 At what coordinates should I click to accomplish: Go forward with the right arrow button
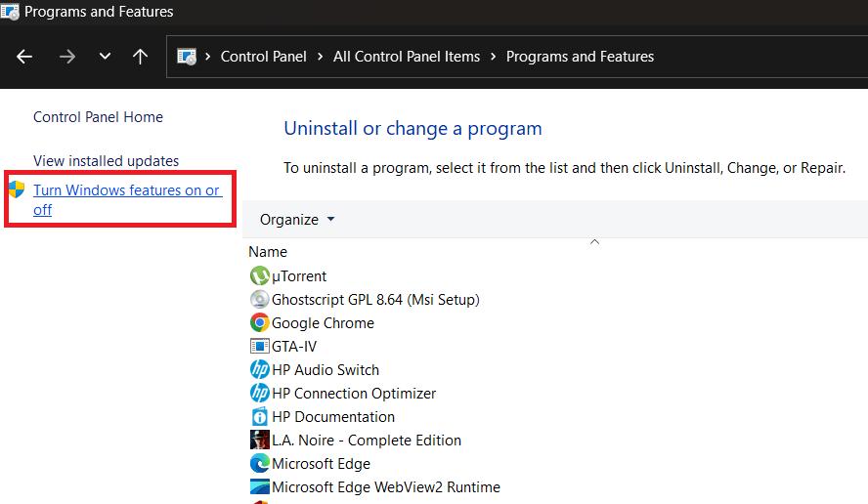(x=67, y=57)
